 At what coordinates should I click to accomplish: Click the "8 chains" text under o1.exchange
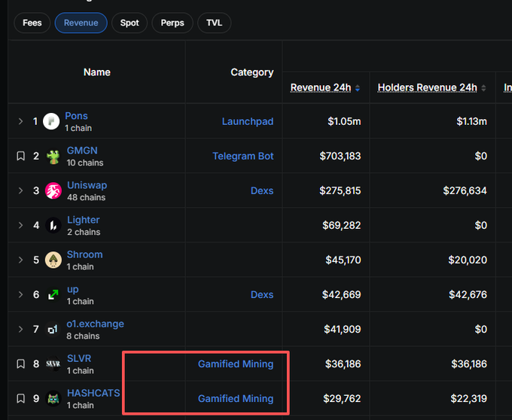[83, 336]
